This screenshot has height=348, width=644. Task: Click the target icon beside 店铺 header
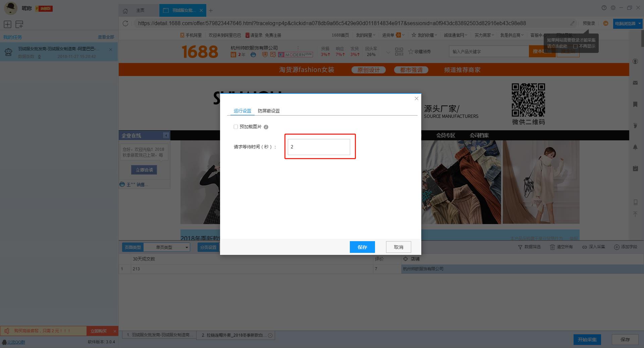405,259
